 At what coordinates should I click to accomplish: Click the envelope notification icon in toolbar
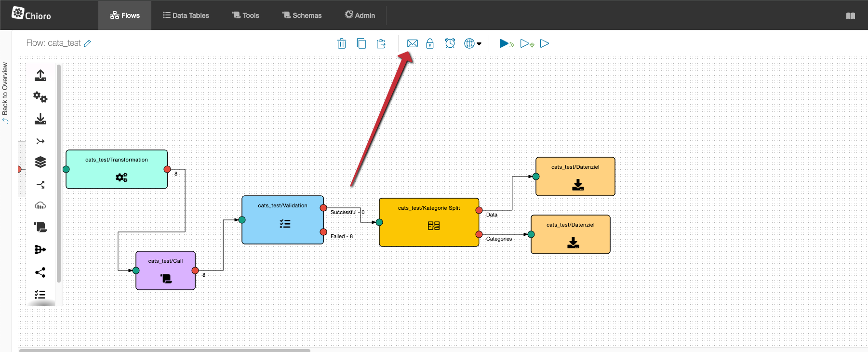tap(412, 43)
